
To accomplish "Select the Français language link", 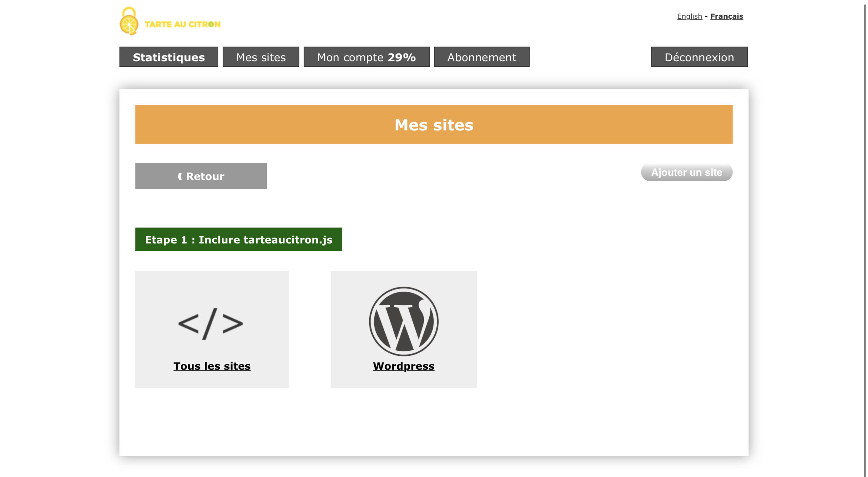I will click(727, 16).
